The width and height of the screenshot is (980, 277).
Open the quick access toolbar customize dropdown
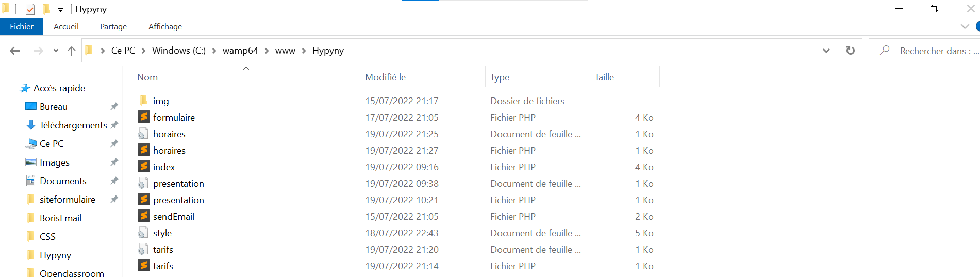(x=60, y=10)
